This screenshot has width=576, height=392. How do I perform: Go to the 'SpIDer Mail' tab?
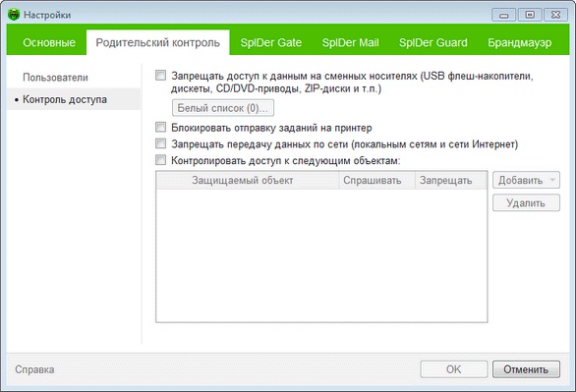(350, 42)
